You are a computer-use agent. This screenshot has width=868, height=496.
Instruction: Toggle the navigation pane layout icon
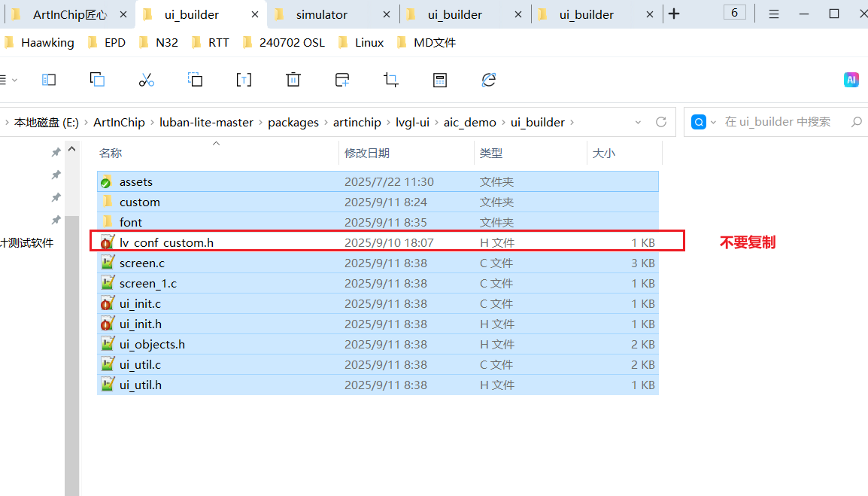49,80
